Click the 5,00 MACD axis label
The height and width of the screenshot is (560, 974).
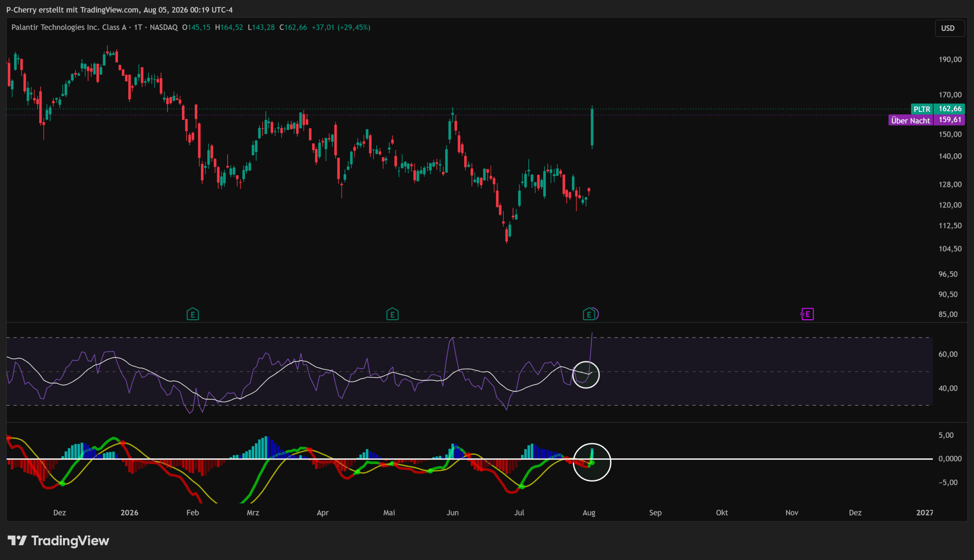pyautogui.click(x=946, y=435)
